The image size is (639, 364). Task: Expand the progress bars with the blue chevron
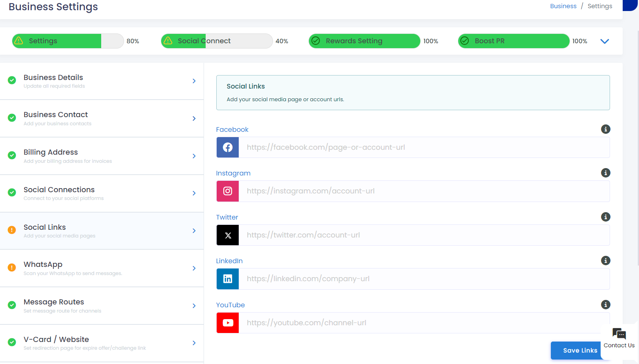tap(605, 41)
